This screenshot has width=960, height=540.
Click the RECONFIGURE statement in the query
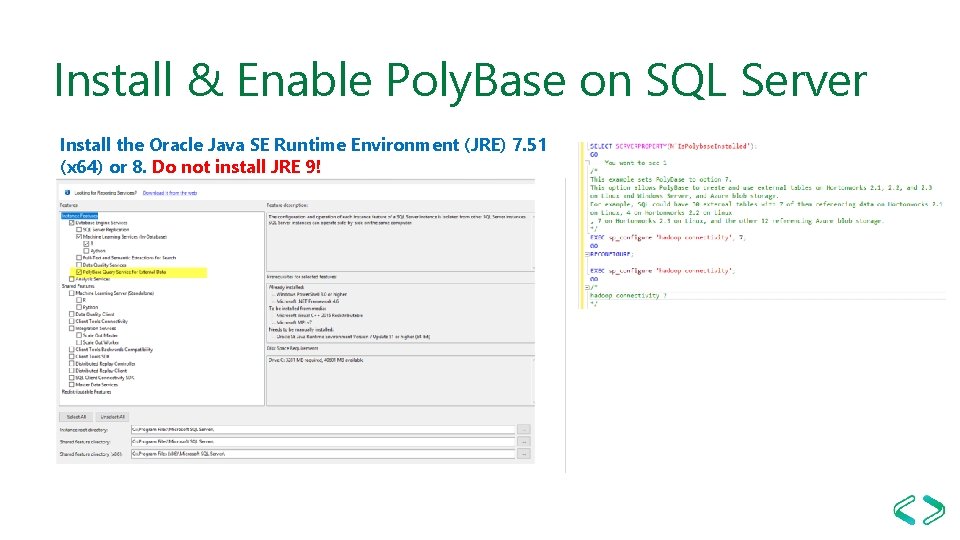[612, 254]
